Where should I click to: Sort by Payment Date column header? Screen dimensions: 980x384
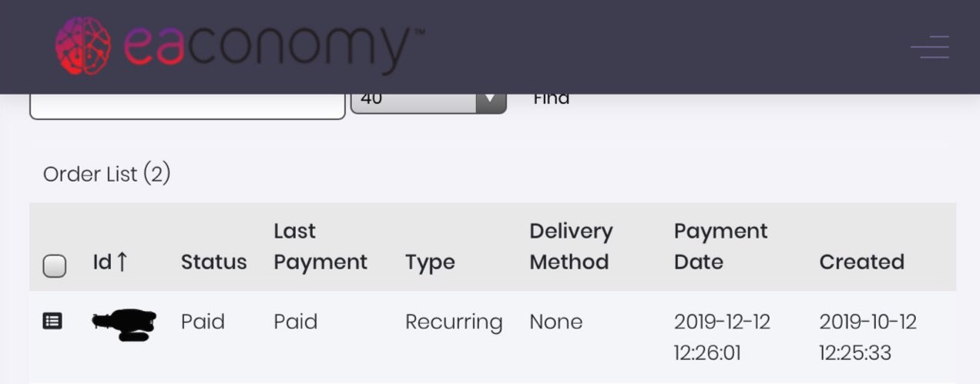[720, 246]
